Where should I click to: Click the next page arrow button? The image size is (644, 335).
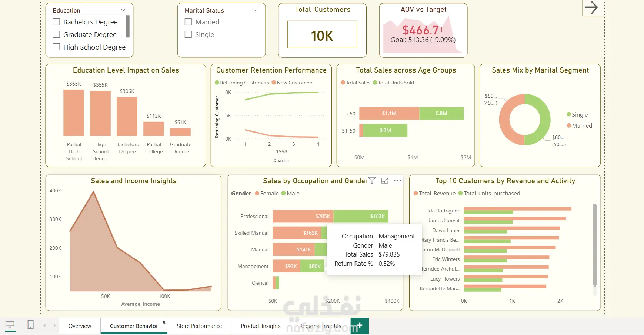pos(591,7)
